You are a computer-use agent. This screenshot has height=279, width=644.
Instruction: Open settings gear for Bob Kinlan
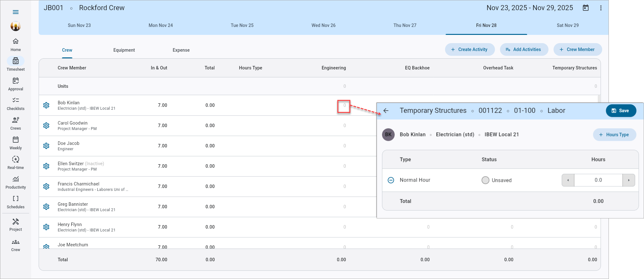click(46, 105)
